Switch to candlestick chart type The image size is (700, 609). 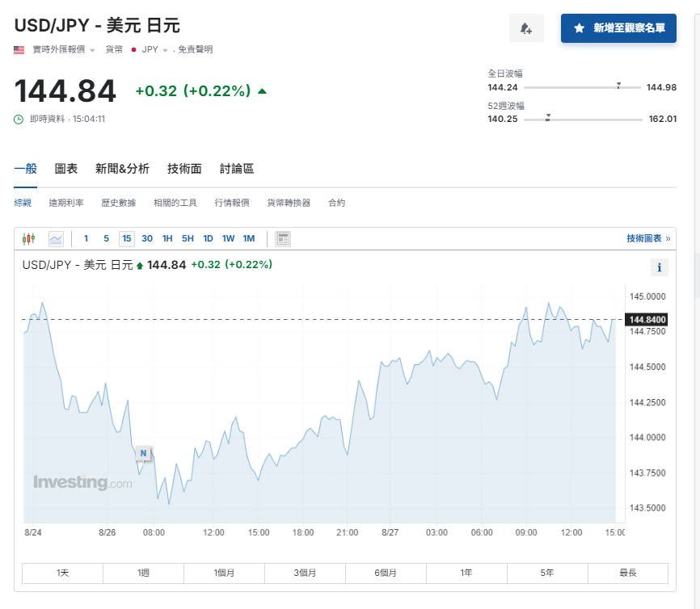29,238
